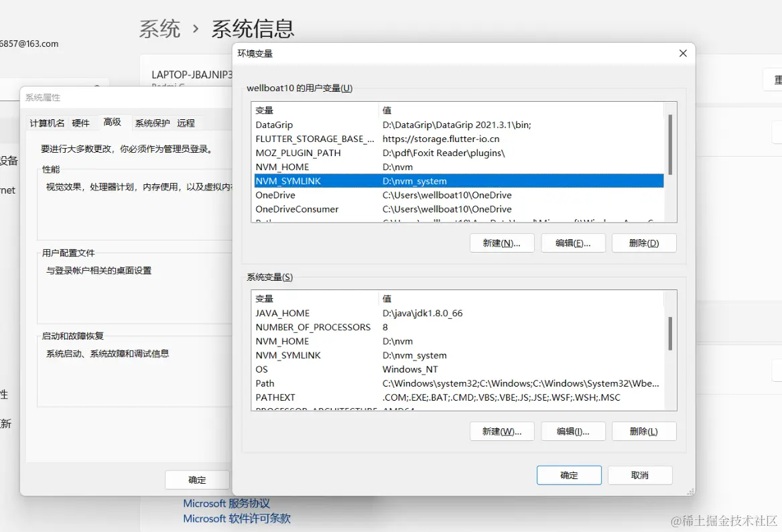The width and height of the screenshot is (782, 532).
Task: Click 系统 breadcrumb in Settings header
Action: [159, 29]
